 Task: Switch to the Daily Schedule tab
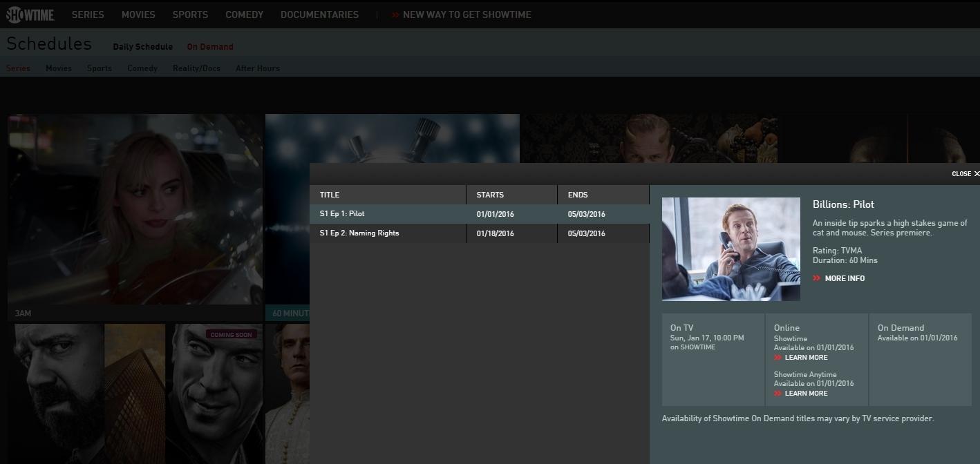tap(143, 47)
